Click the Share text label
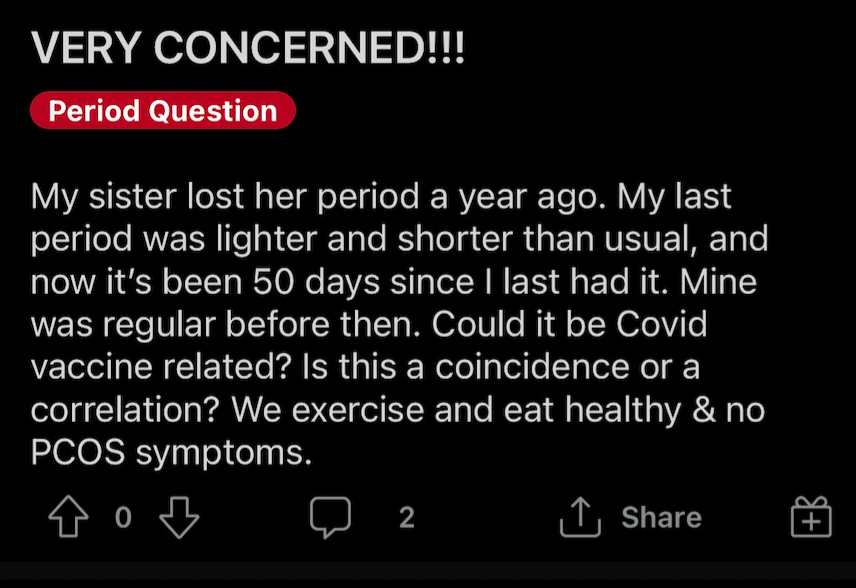Screen dimensions: 856x588 661,517
